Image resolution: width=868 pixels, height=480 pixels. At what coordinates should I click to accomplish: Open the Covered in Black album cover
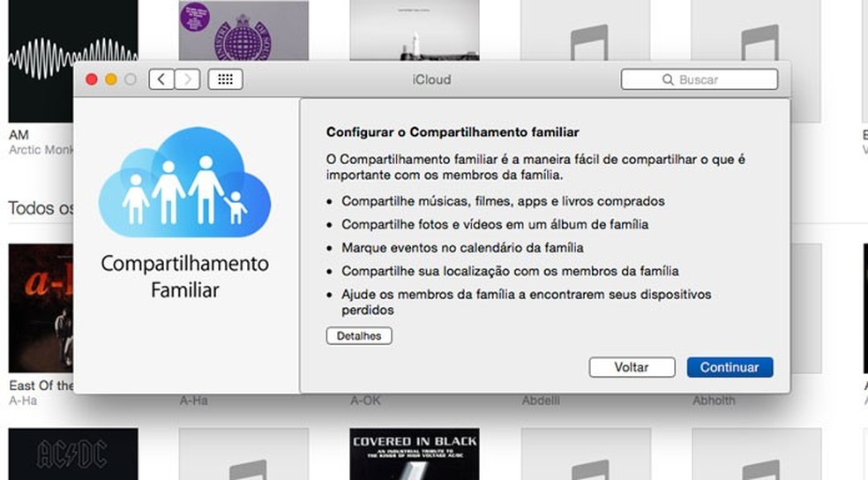tap(415, 454)
